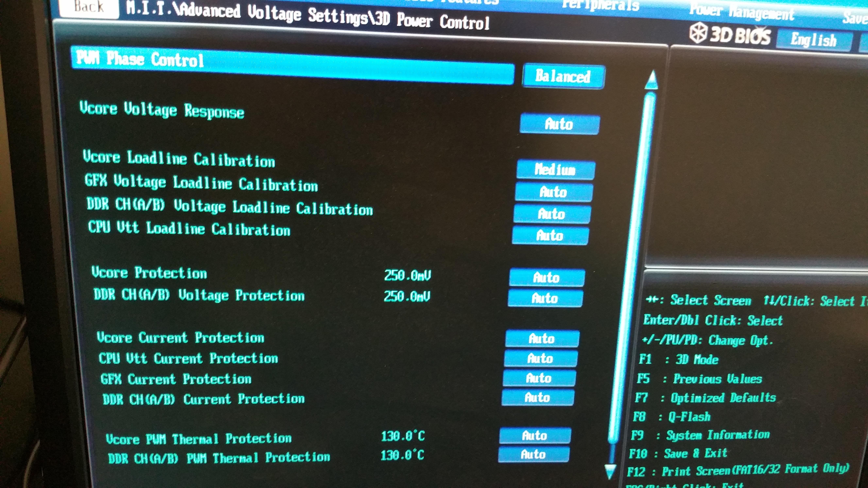Open GFX Voltage Loadline Calibration value
The image size is (868, 488).
[553, 192]
